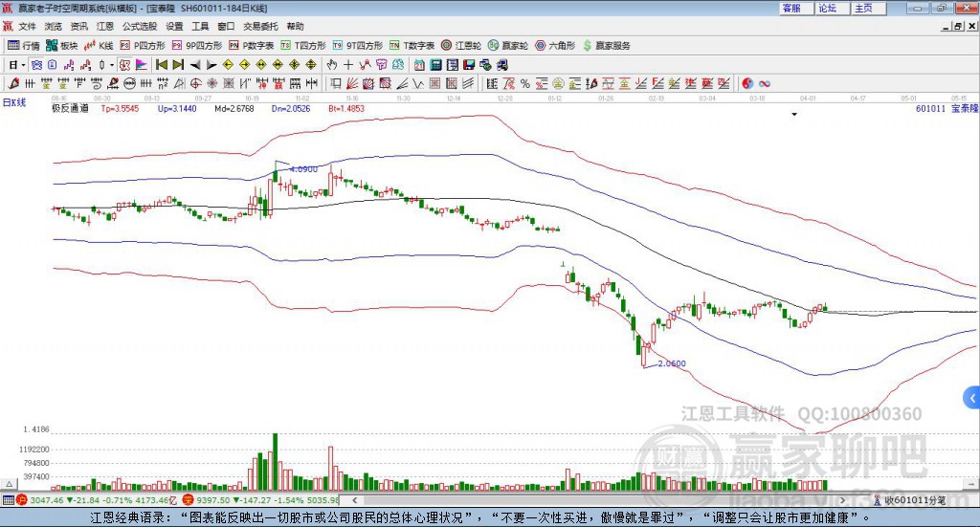This screenshot has height=527, width=980.
Task: Click the grid icon in status bar
Action: tap(8, 500)
